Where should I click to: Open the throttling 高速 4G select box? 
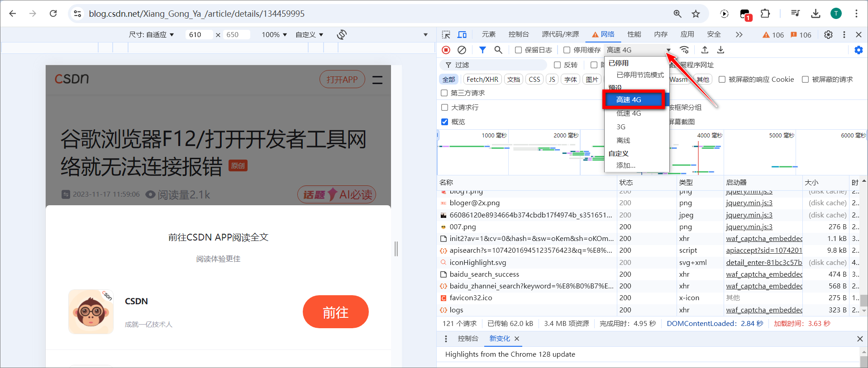[x=638, y=50]
